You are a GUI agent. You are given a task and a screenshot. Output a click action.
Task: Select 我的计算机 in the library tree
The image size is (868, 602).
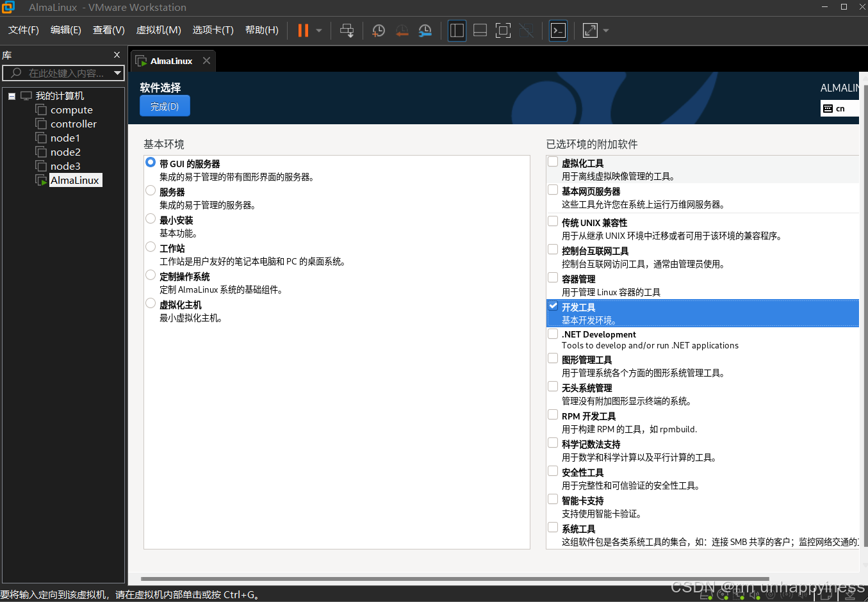click(x=60, y=96)
